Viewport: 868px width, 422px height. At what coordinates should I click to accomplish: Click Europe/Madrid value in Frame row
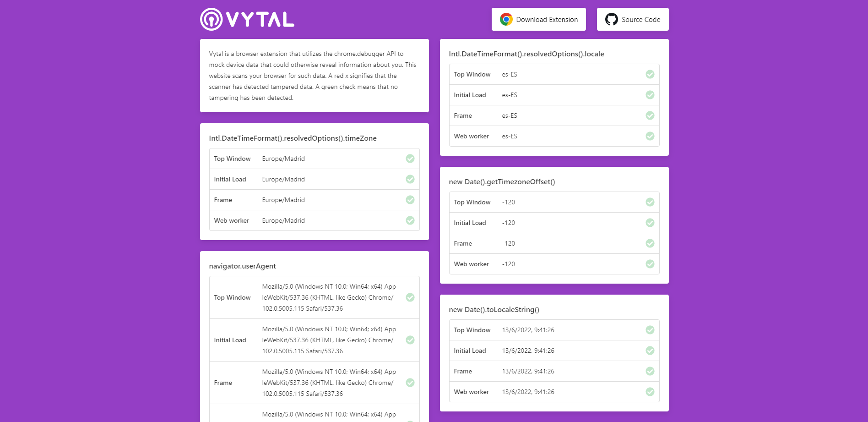tap(283, 200)
